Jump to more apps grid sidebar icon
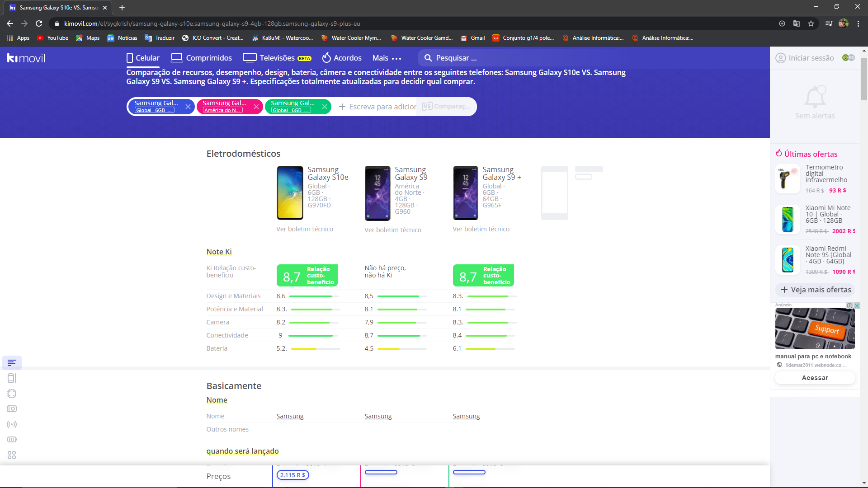The width and height of the screenshot is (868, 488). [x=12, y=455]
